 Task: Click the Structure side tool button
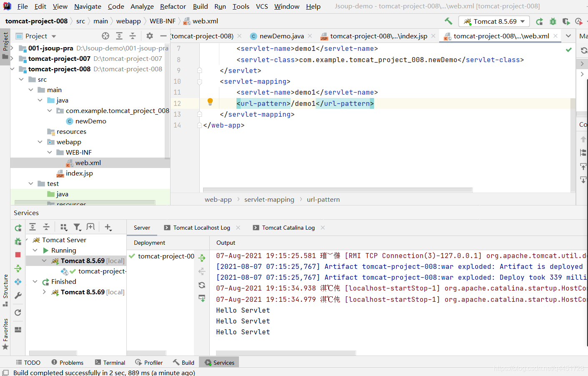pos(5,290)
